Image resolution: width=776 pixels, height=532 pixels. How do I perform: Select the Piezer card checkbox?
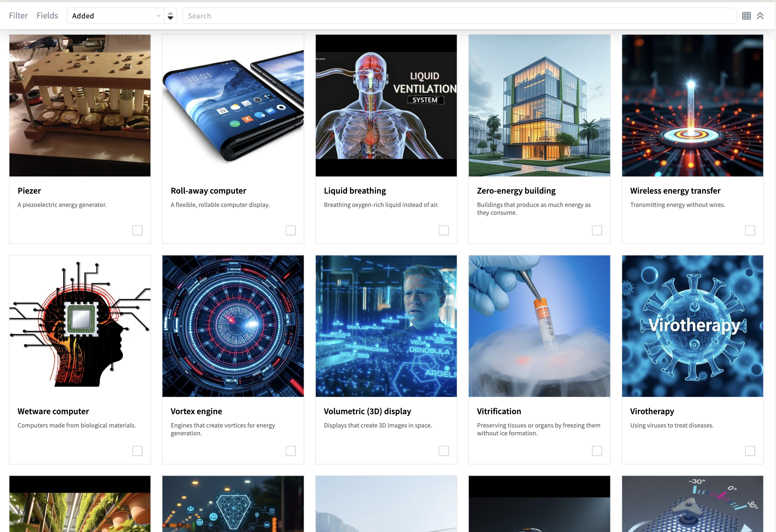[x=137, y=230]
